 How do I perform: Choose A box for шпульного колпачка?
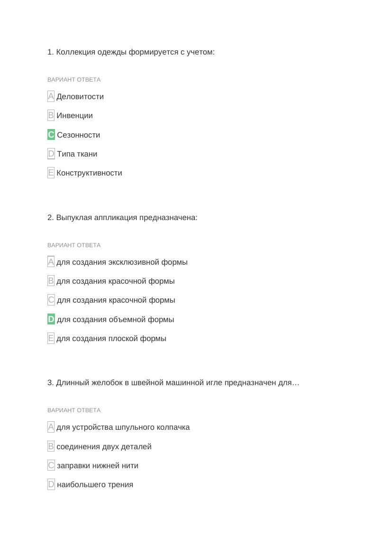click(x=51, y=427)
